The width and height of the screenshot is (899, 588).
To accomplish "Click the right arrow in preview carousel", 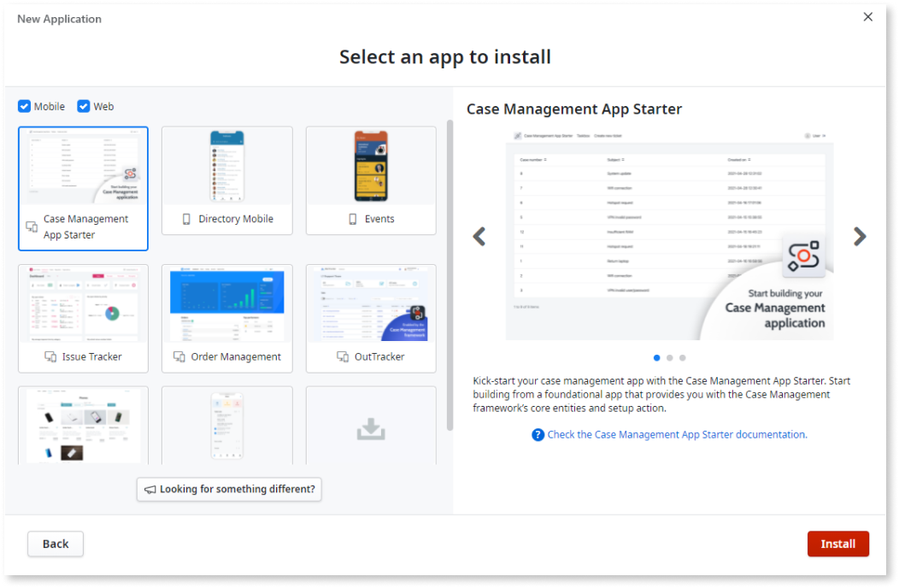I will coord(860,237).
